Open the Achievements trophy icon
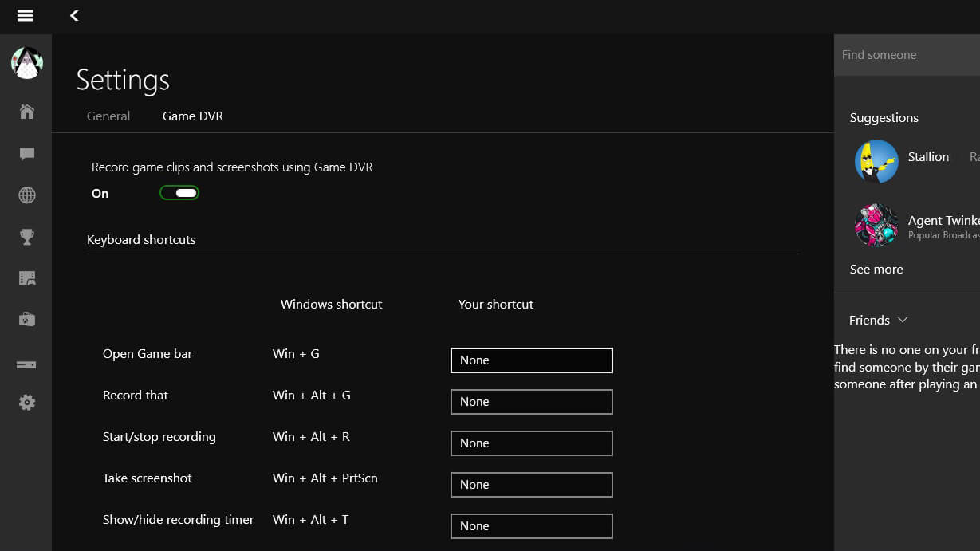This screenshot has width=980, height=551. pos(26,237)
